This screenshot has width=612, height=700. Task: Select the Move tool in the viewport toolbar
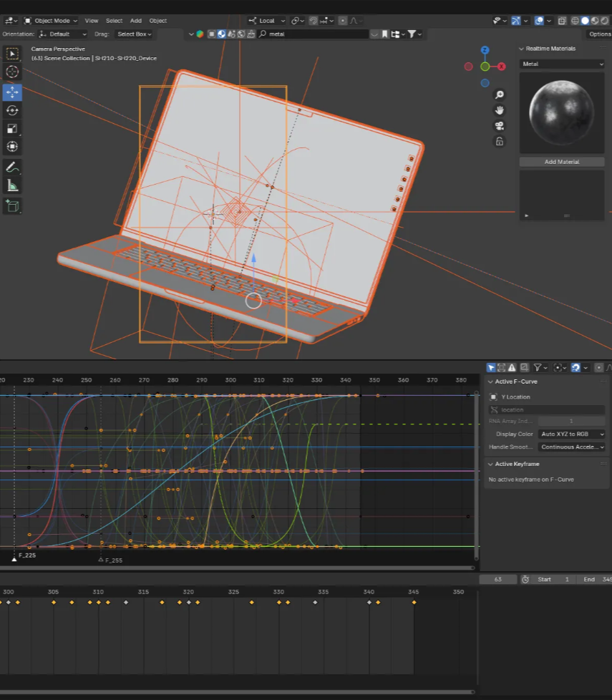(12, 92)
